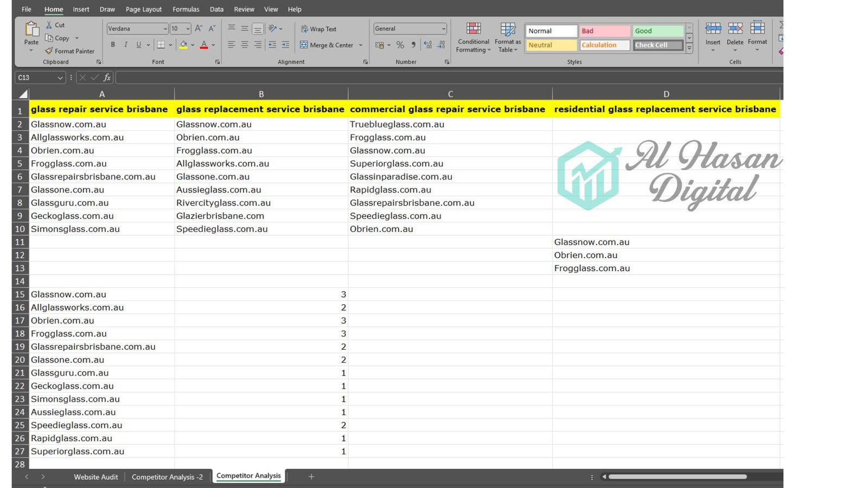The height and width of the screenshot is (488, 868).
Task: Click the yellow fill color button
Action: 183,44
